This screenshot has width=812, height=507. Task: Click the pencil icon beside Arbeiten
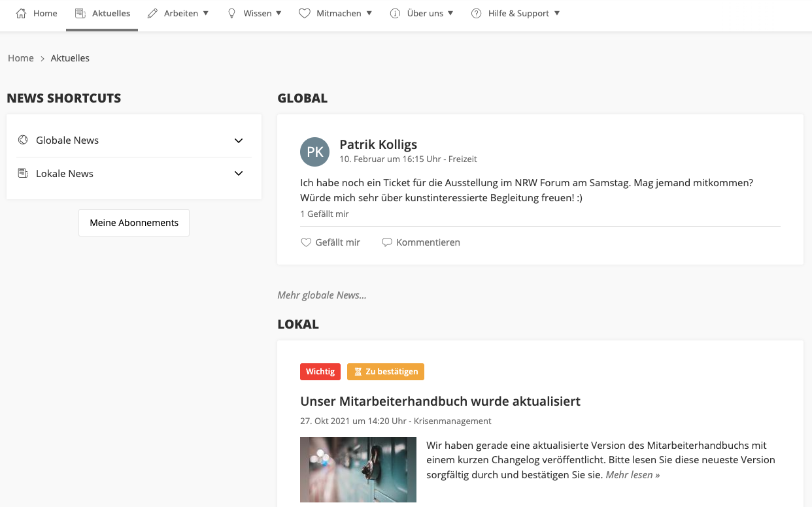click(x=152, y=13)
